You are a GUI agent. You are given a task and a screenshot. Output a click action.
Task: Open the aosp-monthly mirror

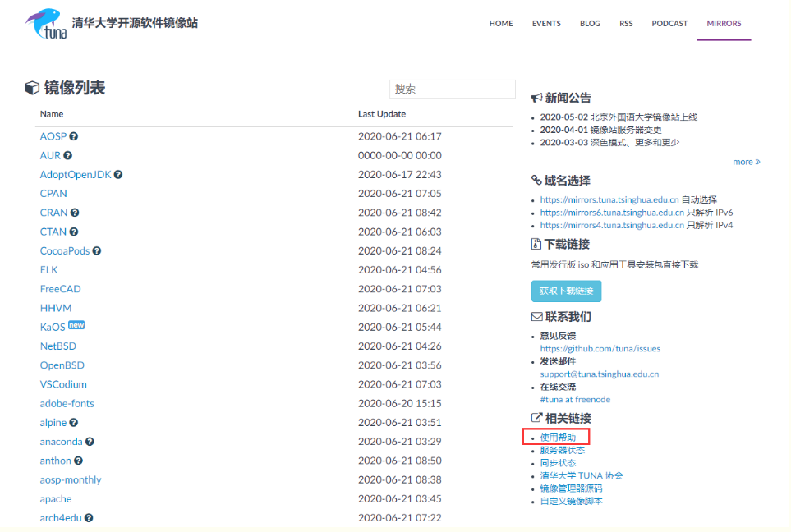point(71,479)
